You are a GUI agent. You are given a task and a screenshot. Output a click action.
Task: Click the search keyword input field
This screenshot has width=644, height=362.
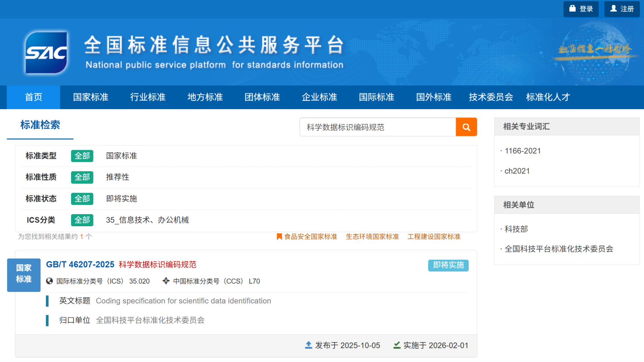coord(377,127)
